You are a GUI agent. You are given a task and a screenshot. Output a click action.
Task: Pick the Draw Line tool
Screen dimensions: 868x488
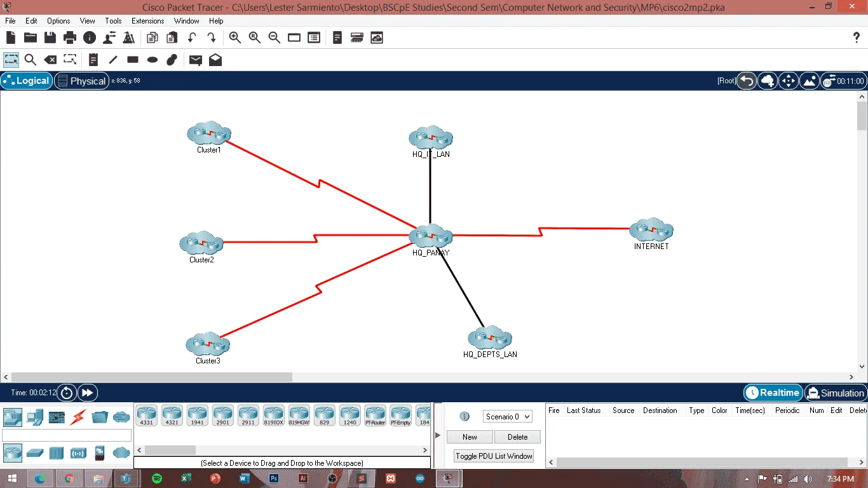click(113, 60)
